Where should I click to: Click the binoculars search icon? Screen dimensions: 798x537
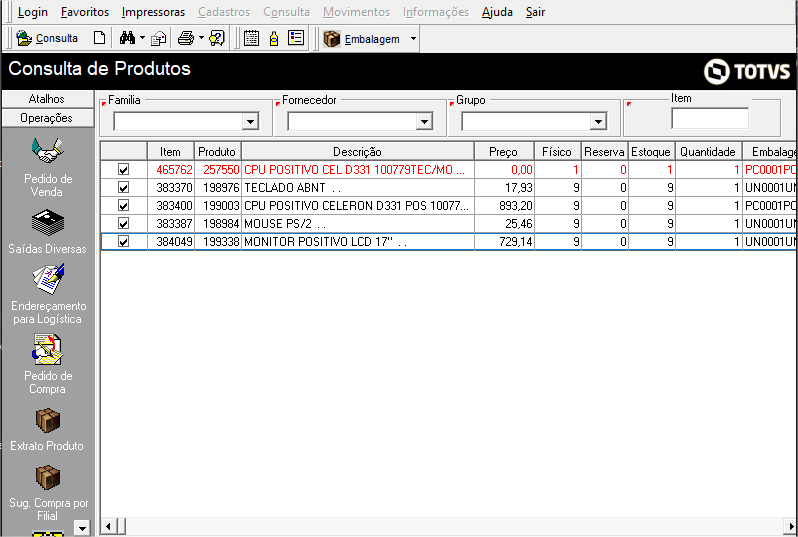(x=127, y=38)
